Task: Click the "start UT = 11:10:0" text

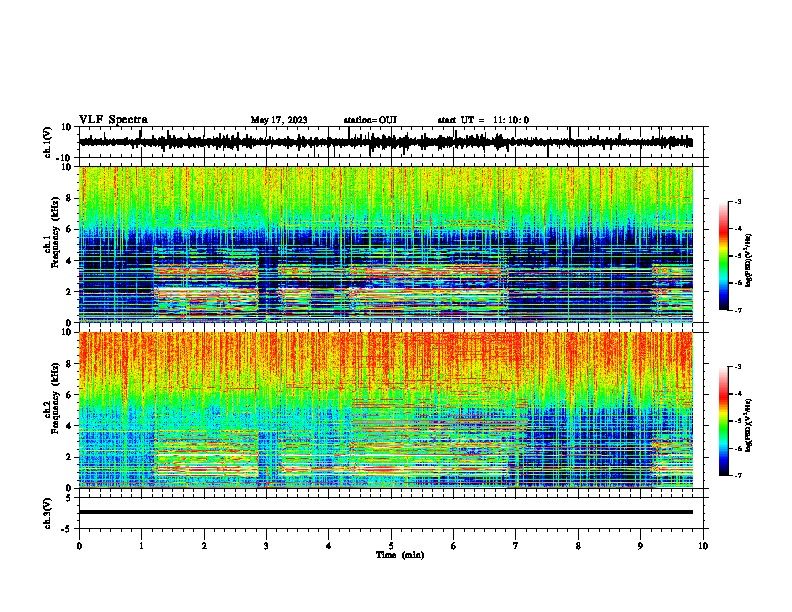Action: pyautogui.click(x=483, y=120)
